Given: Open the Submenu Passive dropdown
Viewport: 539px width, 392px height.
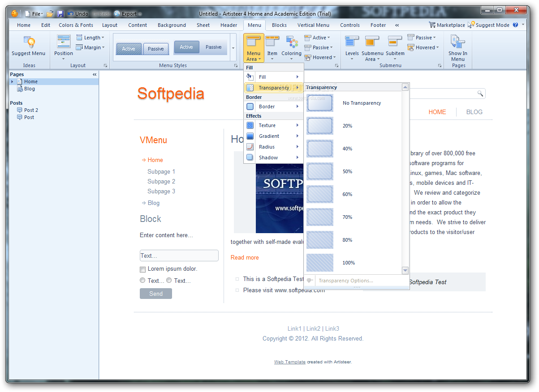Looking at the screenshot, I should (x=422, y=38).
